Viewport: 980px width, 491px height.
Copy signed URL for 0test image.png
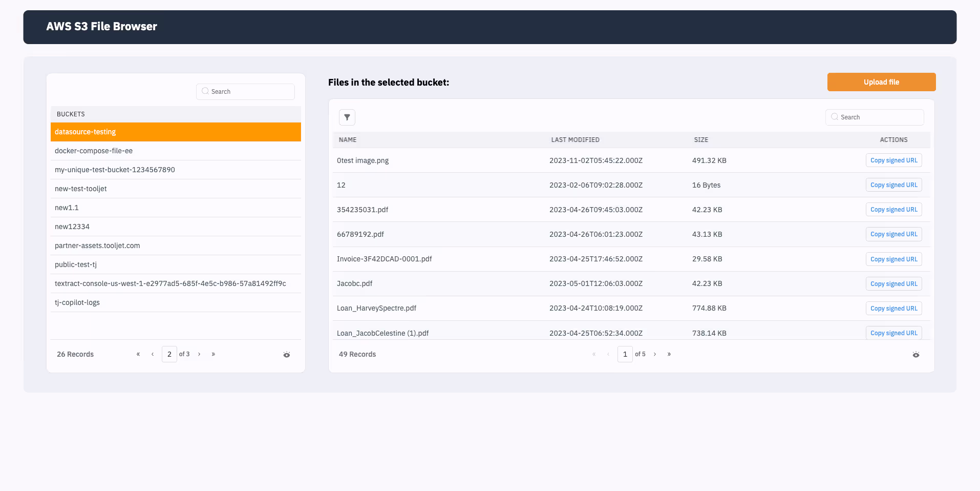coord(893,160)
